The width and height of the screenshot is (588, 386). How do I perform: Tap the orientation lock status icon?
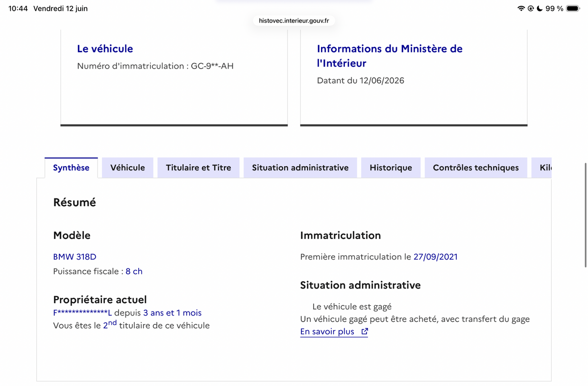531,8
